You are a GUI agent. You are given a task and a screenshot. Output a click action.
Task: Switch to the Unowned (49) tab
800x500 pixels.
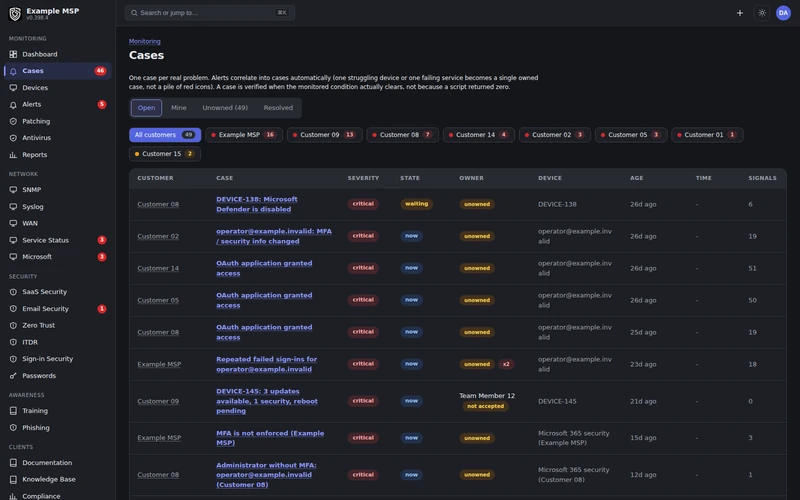coord(225,108)
